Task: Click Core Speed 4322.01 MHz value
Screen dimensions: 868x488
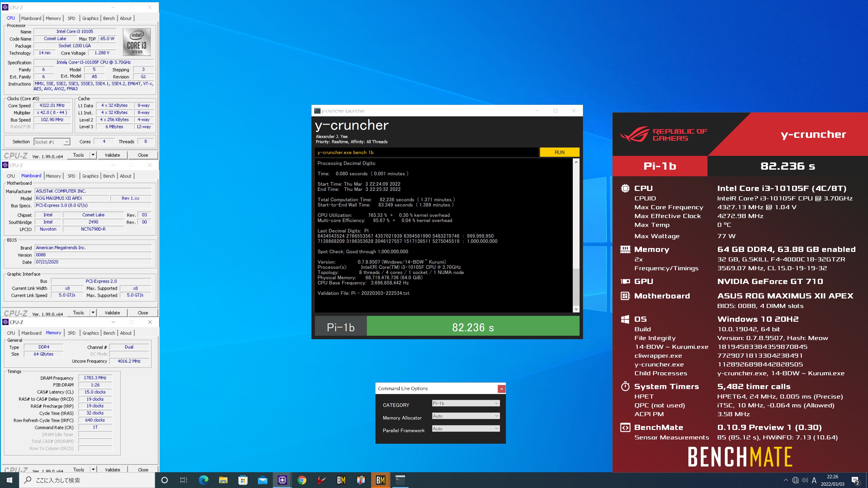Action: coord(52,106)
